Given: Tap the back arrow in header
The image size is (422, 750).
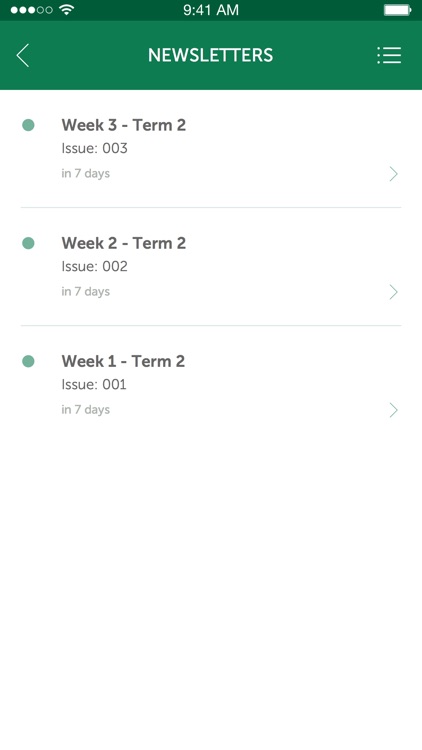Looking at the screenshot, I should tap(22, 55).
